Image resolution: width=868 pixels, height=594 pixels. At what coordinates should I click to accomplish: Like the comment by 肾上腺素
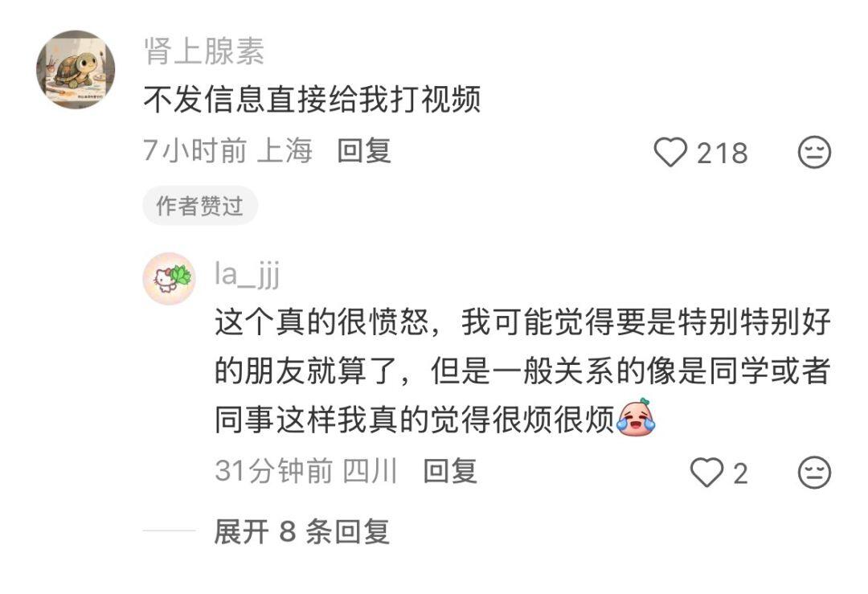(x=670, y=152)
